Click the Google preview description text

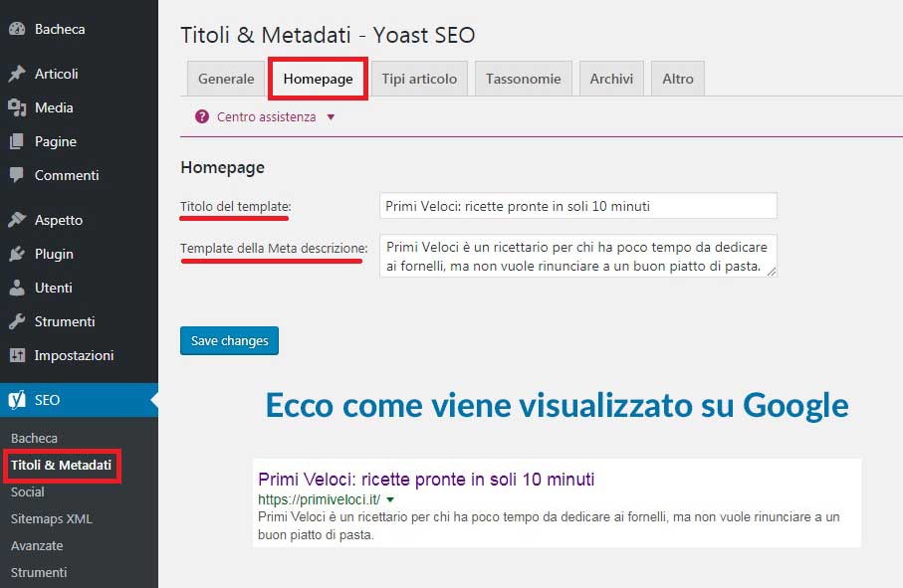tap(549, 526)
